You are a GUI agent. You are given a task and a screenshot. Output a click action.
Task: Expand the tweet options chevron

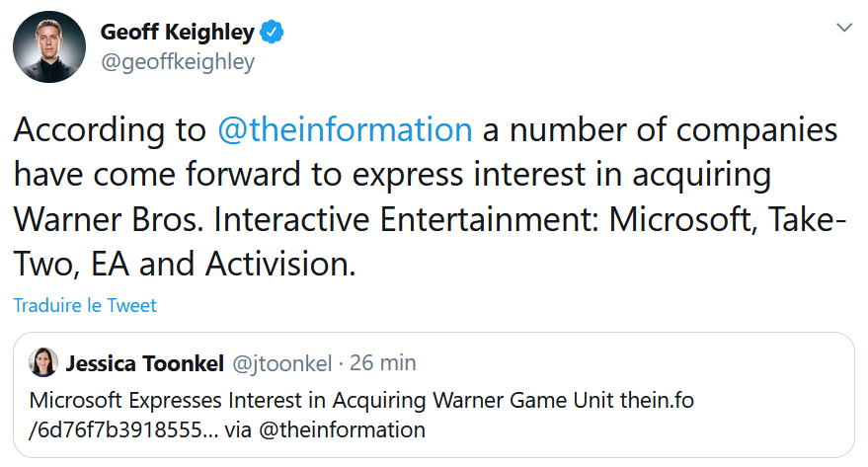(x=843, y=27)
